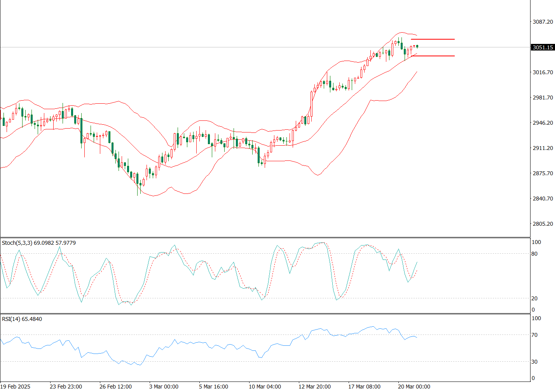Select the upper red horizontal resistance line
555x392 pixels.
tap(433, 39)
